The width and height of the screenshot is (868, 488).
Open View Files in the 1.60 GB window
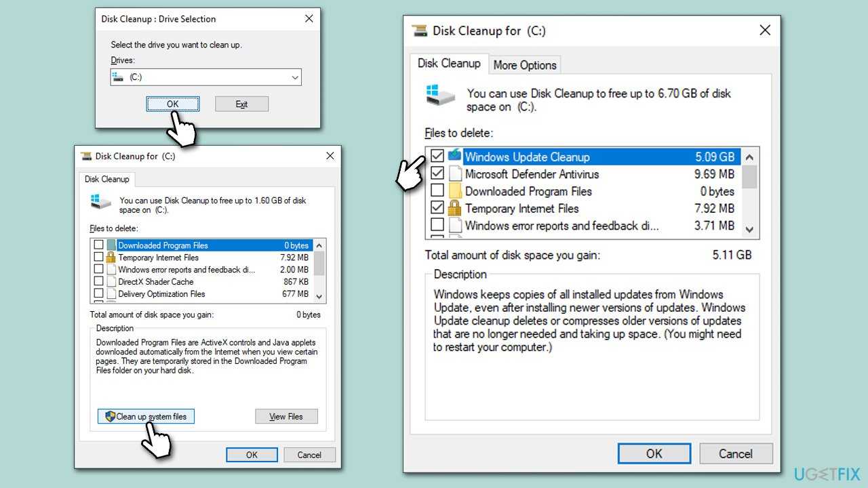click(x=286, y=416)
